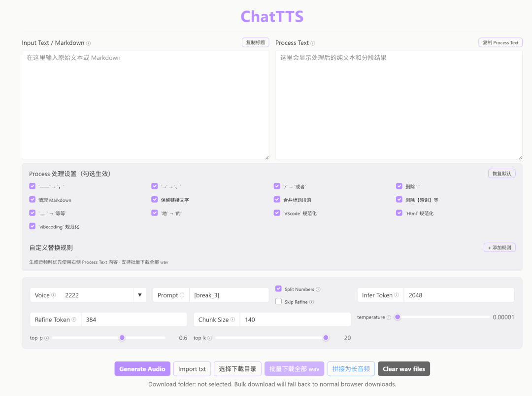Click info icon beside top_k label
The width and height of the screenshot is (532, 396).
[210, 338]
